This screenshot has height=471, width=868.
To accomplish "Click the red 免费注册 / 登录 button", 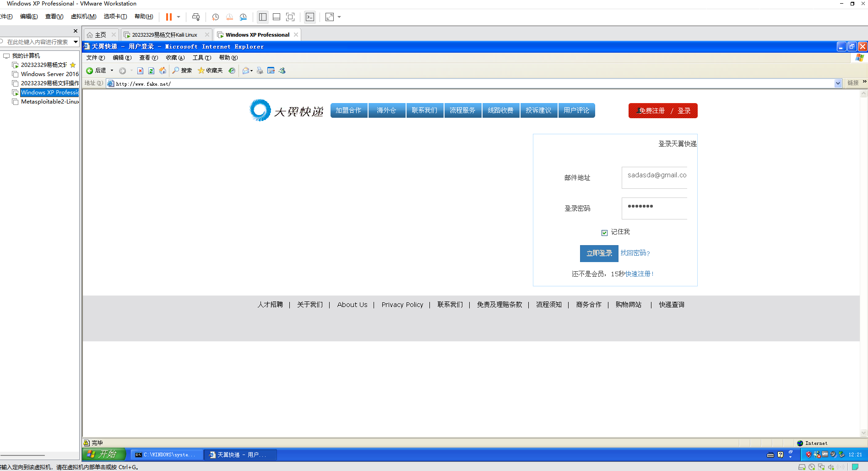I will click(x=663, y=110).
